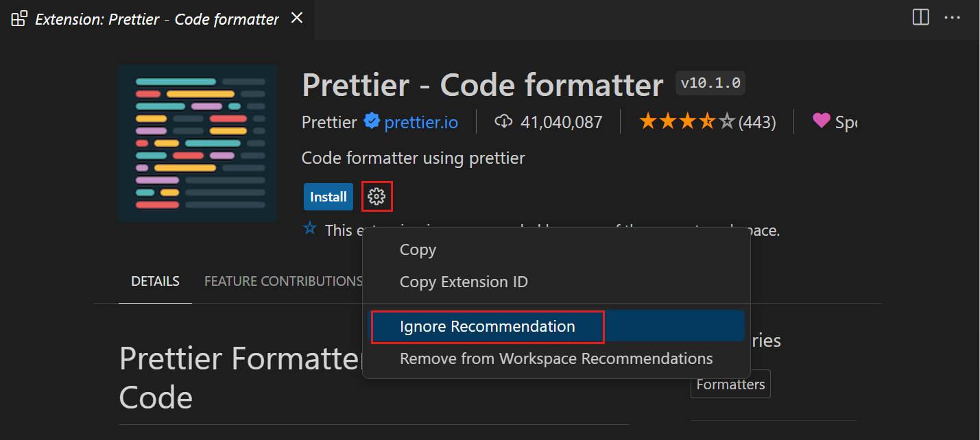Click the Manage gear icon below Install
Image resolution: width=980 pixels, height=440 pixels.
(x=377, y=196)
